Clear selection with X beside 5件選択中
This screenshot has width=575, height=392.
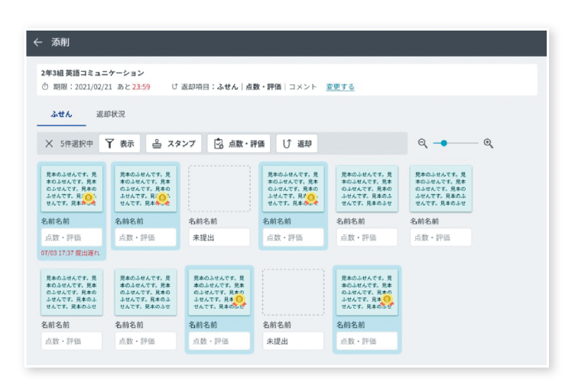coord(49,144)
